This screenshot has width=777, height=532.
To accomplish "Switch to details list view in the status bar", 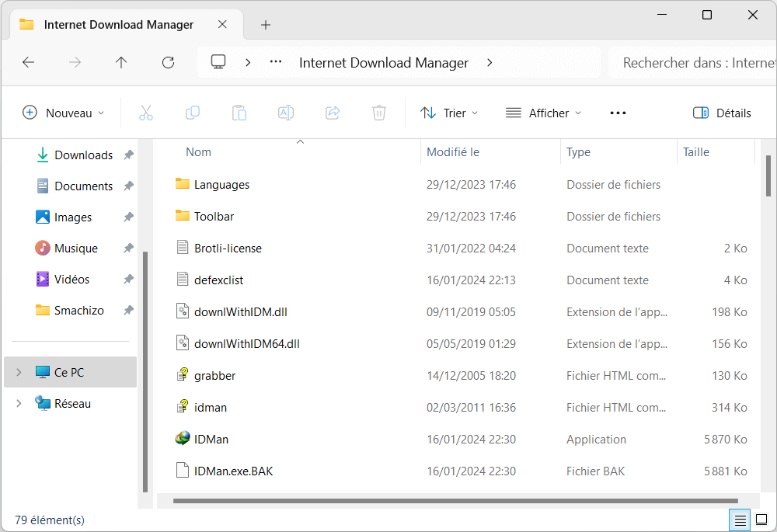I will coord(740,520).
